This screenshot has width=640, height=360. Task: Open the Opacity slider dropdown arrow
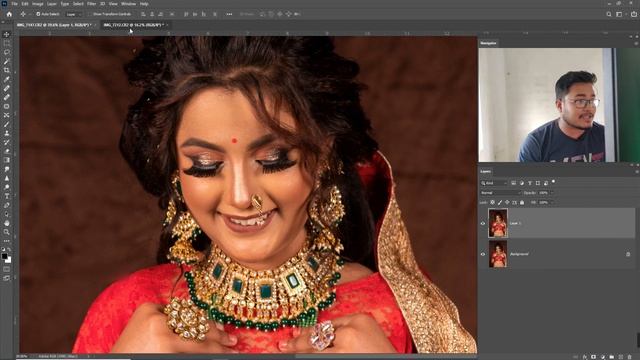click(x=552, y=193)
